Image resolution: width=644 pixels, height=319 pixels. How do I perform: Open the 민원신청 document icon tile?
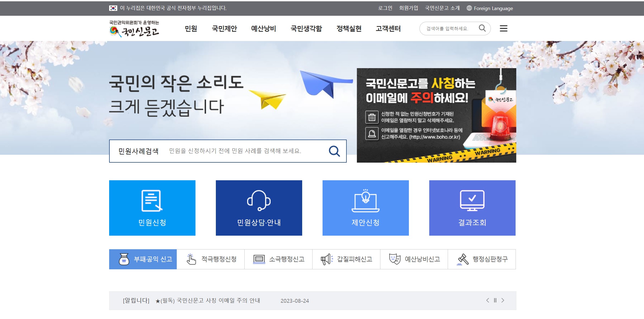click(152, 208)
